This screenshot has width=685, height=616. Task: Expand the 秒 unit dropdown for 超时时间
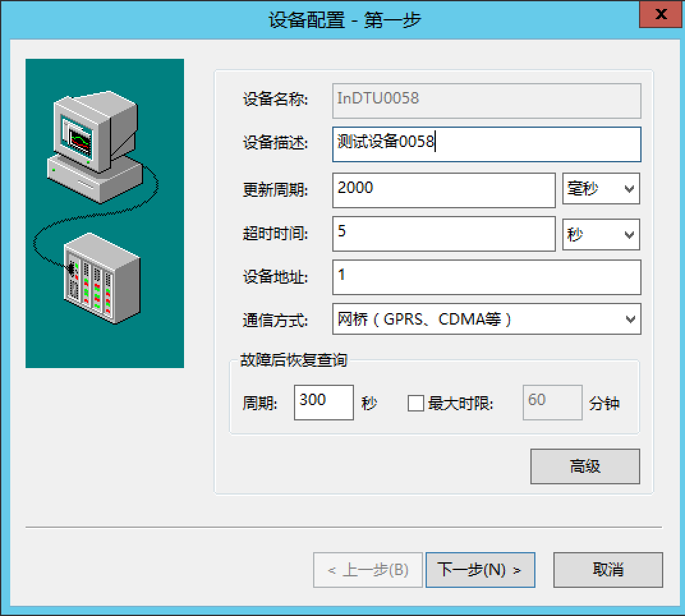click(x=601, y=235)
